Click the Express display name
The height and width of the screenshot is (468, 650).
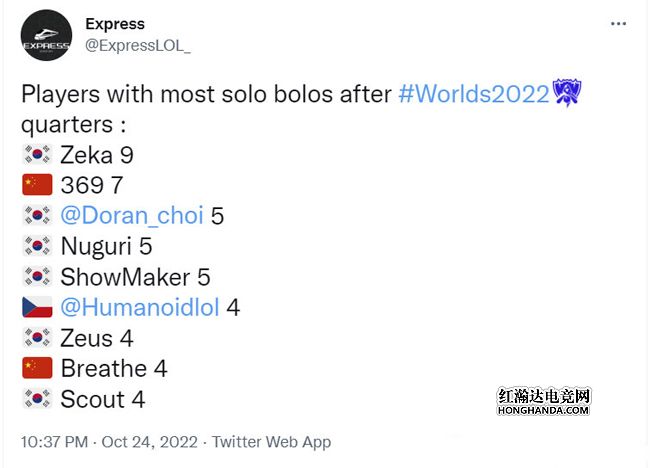click(x=115, y=24)
